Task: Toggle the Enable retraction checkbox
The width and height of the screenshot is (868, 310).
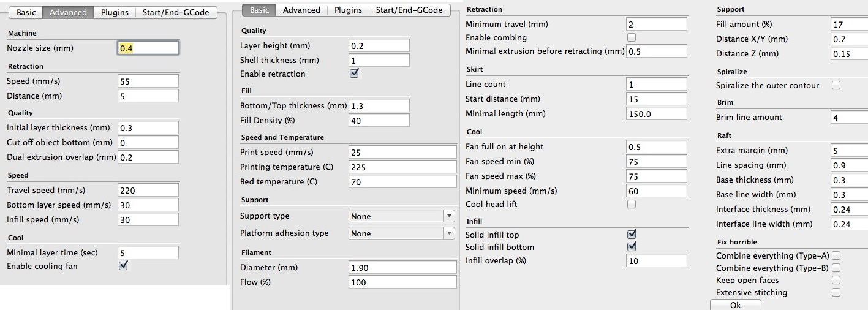Action: (353, 74)
